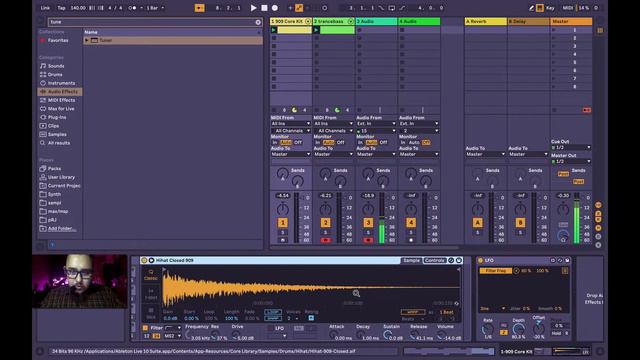This screenshot has width=640, height=360.
Task: Click the session record circle button
Action: point(324,8)
